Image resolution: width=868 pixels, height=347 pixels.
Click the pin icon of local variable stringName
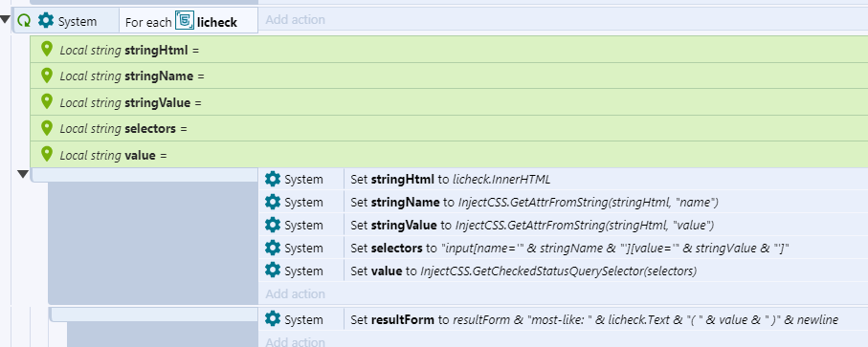tap(47, 76)
